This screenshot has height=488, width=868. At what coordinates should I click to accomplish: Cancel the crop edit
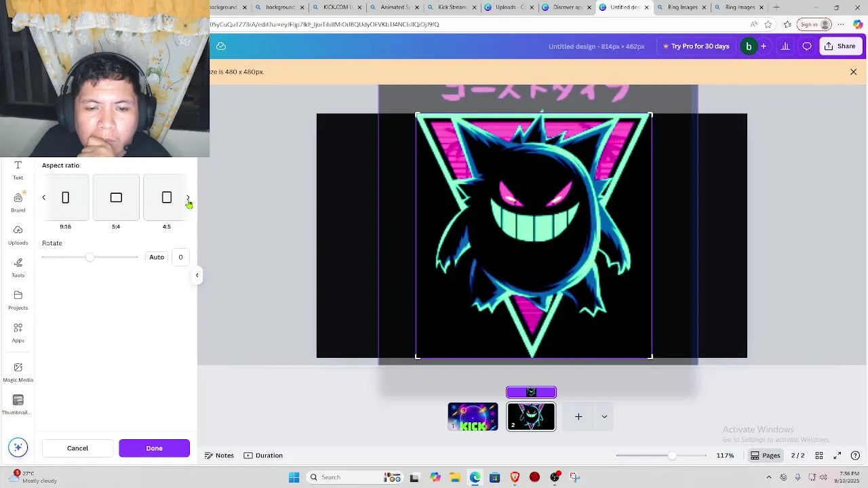(77, 448)
